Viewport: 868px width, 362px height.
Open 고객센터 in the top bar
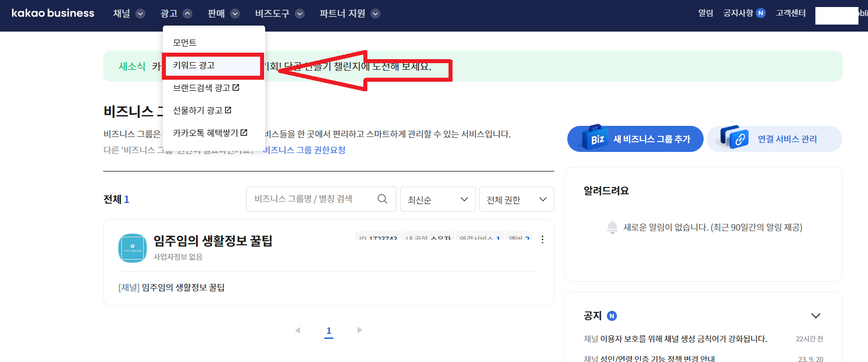(x=791, y=13)
